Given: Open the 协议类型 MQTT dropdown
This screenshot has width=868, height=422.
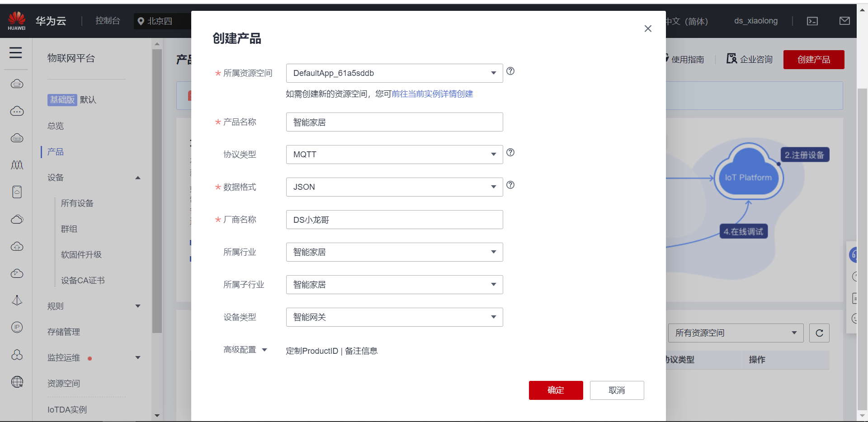Looking at the screenshot, I should click(394, 155).
